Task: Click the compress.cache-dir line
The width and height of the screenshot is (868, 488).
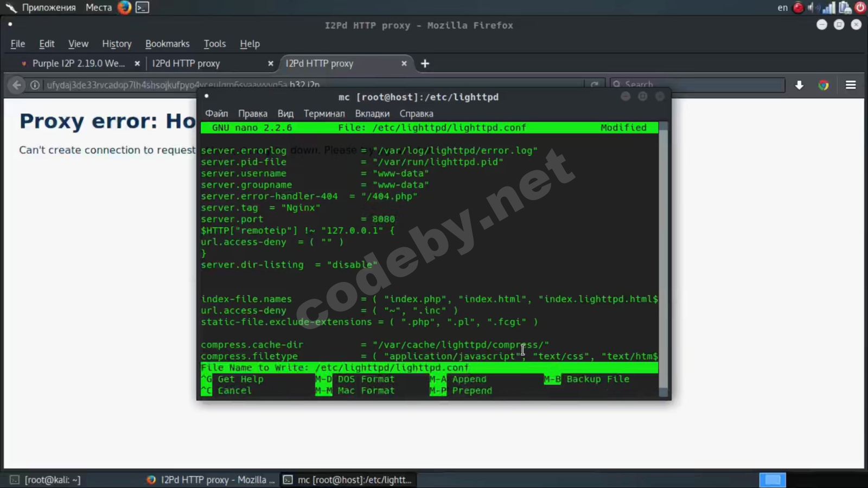Action: click(375, 345)
